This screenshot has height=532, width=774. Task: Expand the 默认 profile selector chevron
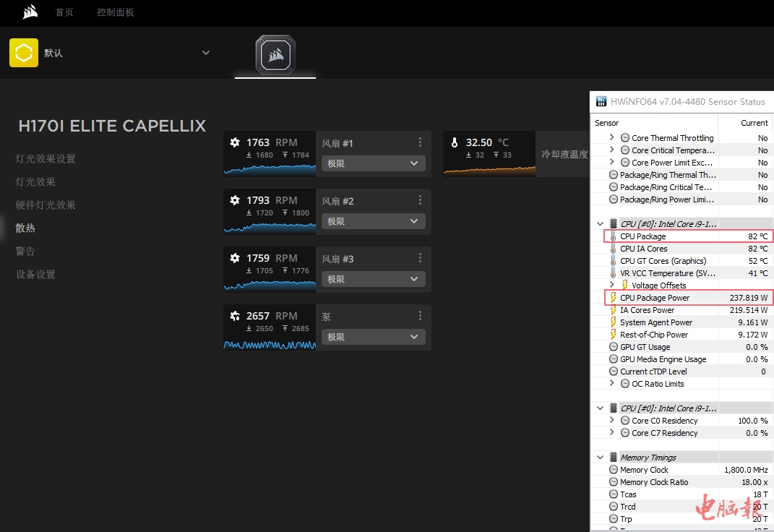point(206,53)
